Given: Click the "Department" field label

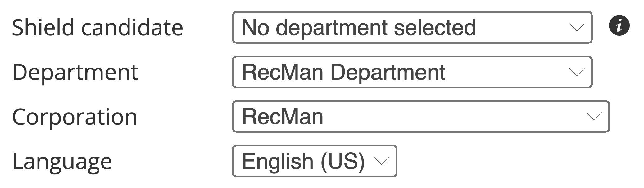Looking at the screenshot, I should [x=75, y=72].
